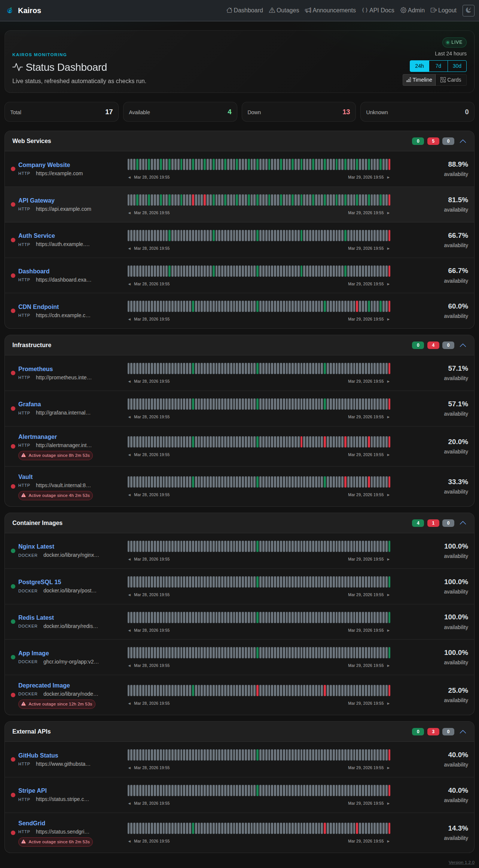The width and height of the screenshot is (479, 868).
Task: Switch to the 7d time range
Action: tap(438, 66)
